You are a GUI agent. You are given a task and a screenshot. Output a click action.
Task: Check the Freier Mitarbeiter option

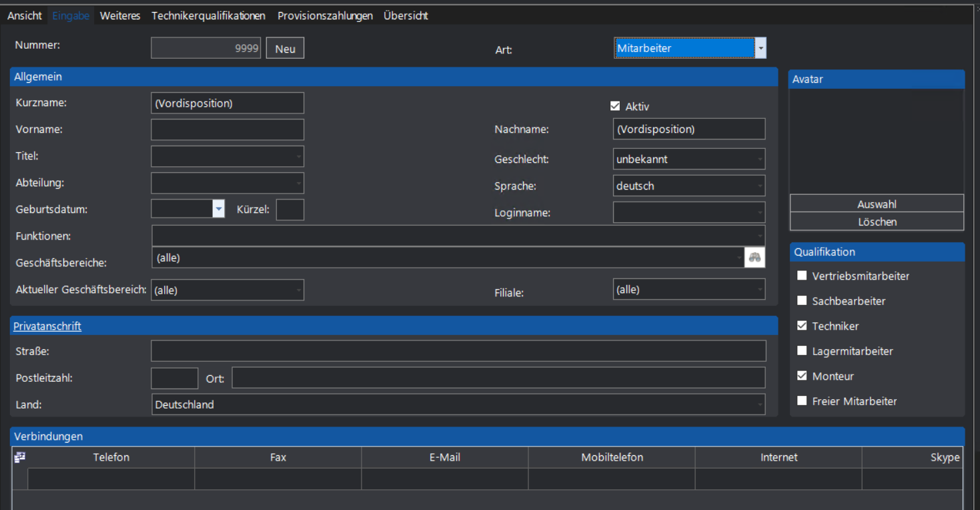[802, 401]
